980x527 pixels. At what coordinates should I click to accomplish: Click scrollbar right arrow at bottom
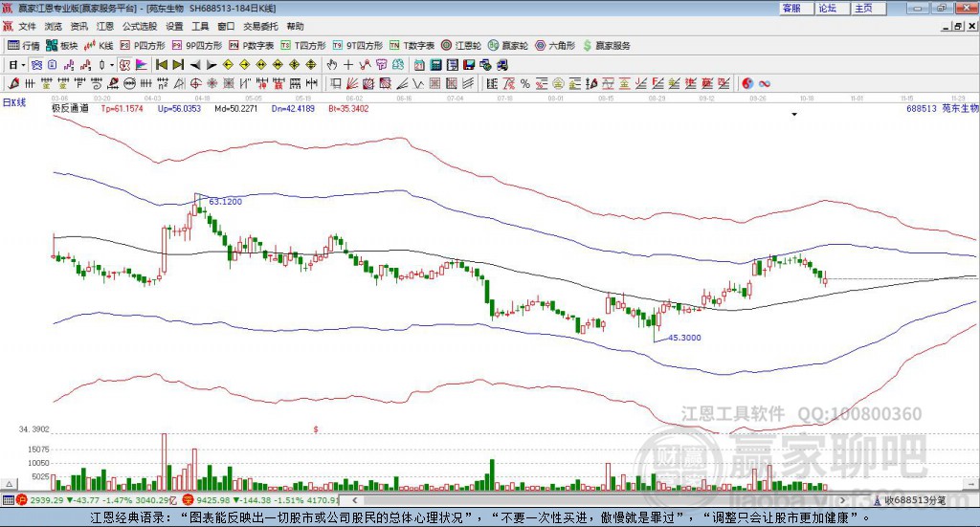coord(842,500)
